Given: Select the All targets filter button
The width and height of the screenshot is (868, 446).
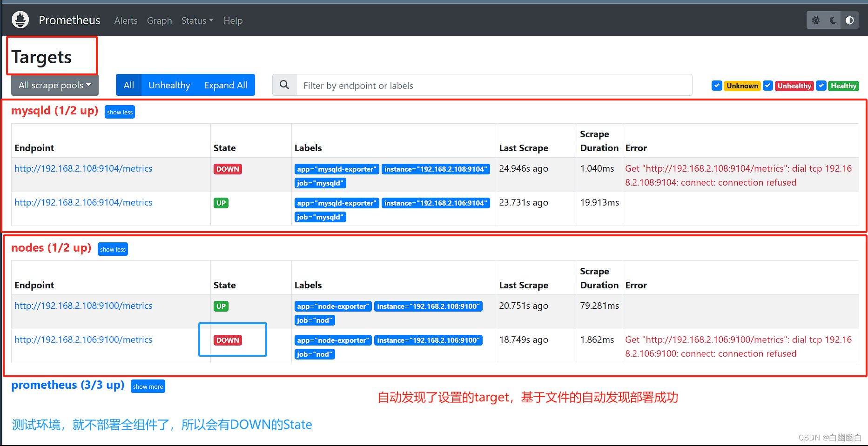Looking at the screenshot, I should tap(129, 85).
